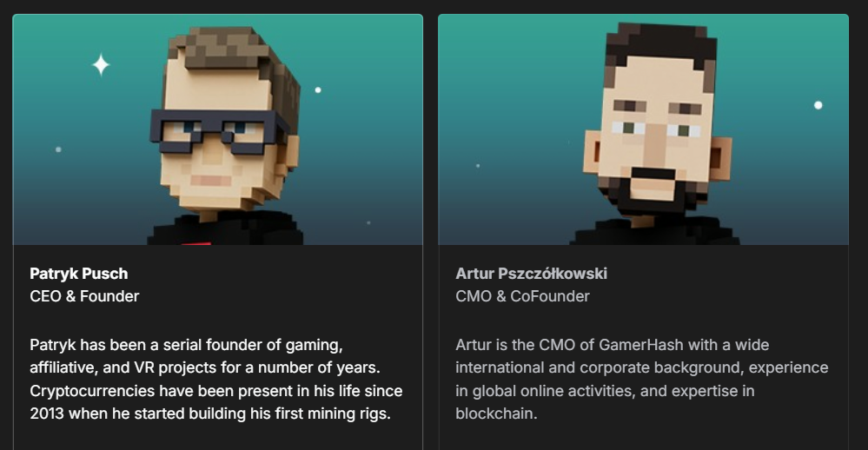The height and width of the screenshot is (450, 868).
Task: Click Patryk Pusch's pixel avatar glasses
Action: click(x=217, y=127)
